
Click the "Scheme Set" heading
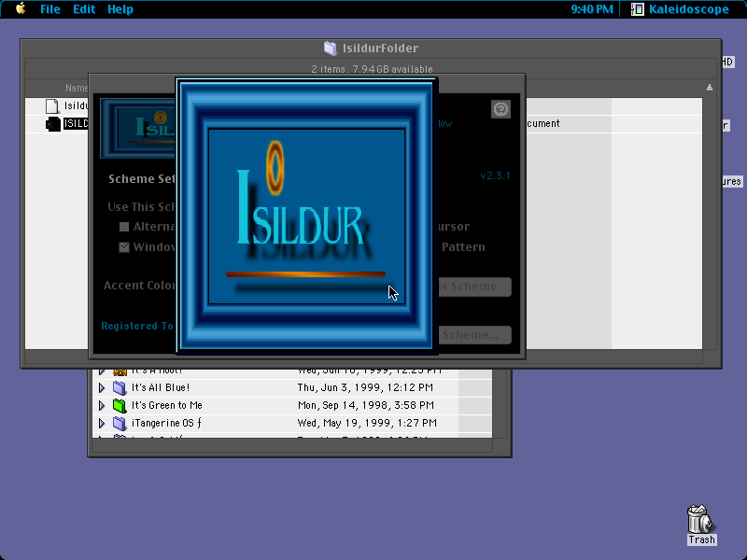click(142, 179)
